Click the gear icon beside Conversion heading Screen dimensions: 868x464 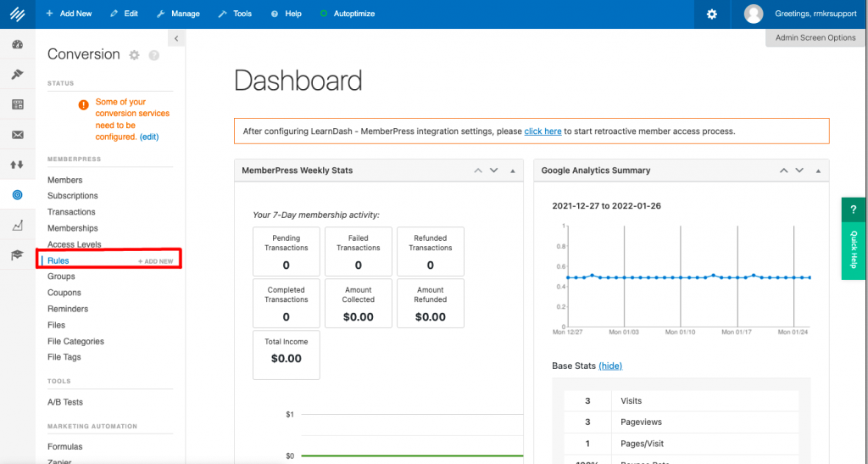tap(134, 55)
